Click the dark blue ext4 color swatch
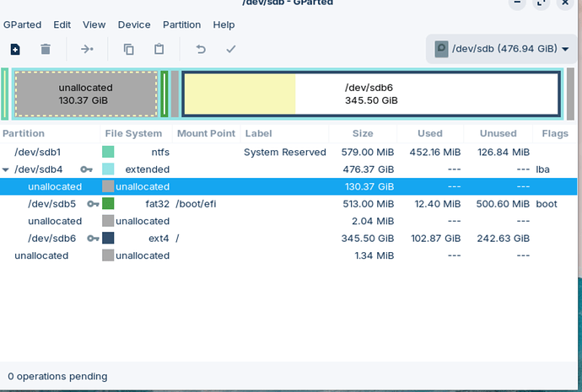Screen dimensions: 582x392 pyautogui.click(x=108, y=239)
